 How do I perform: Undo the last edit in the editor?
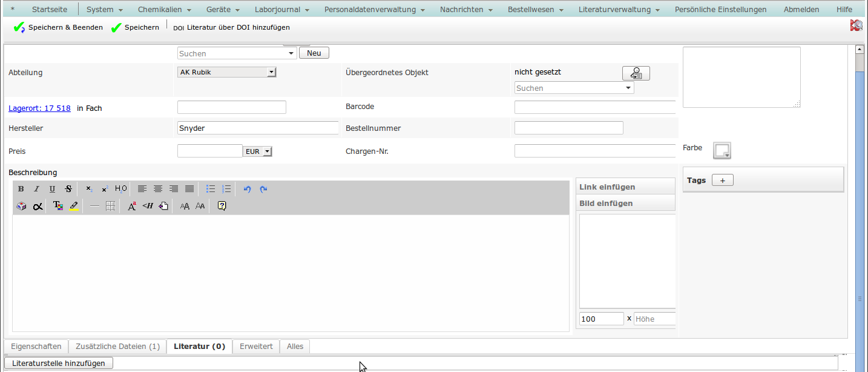[x=247, y=189]
